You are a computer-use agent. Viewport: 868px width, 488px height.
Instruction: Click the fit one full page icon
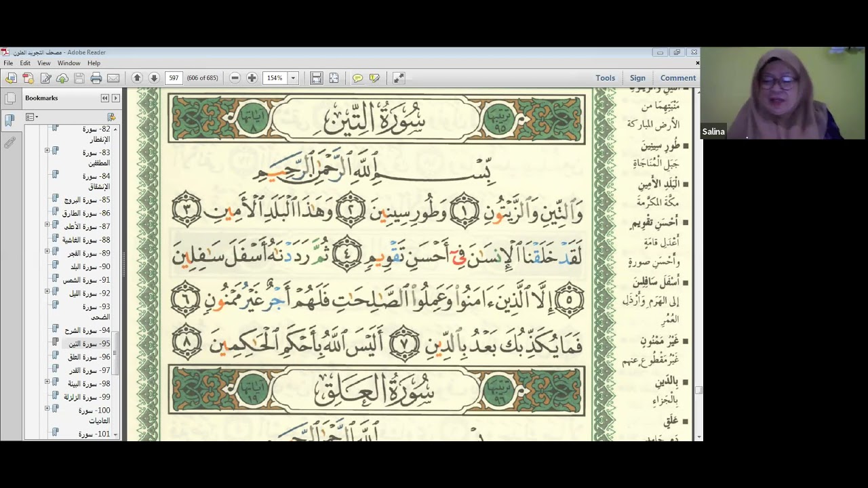click(334, 78)
